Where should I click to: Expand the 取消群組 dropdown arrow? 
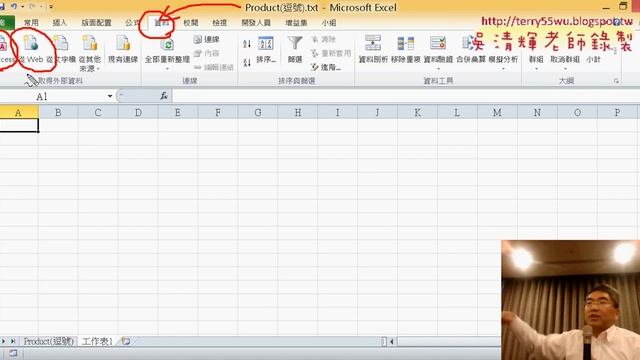pos(565,69)
